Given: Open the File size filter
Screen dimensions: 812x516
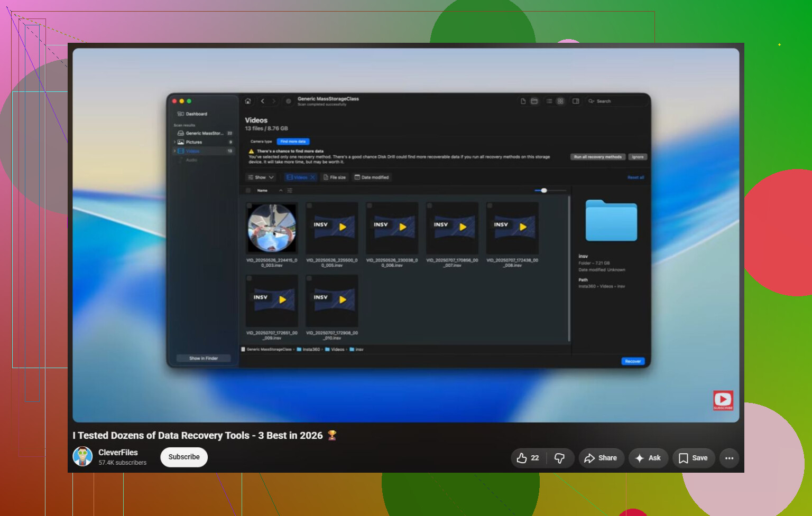Looking at the screenshot, I should point(335,177).
